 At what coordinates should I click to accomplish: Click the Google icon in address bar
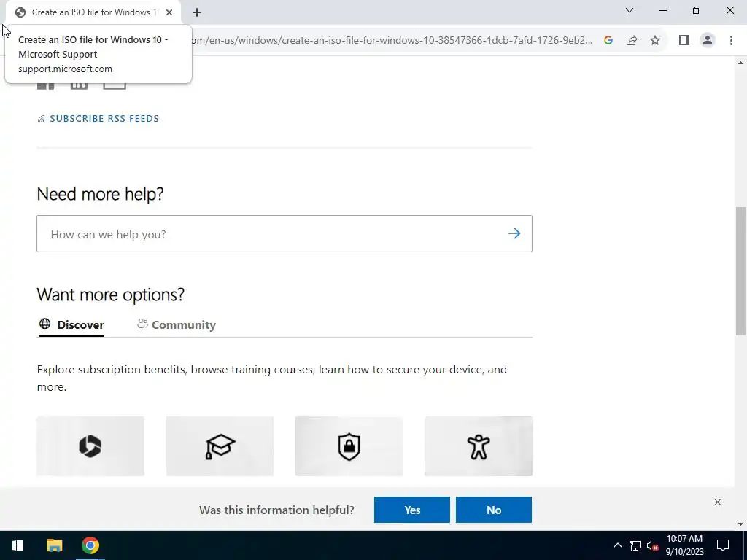tap(608, 41)
